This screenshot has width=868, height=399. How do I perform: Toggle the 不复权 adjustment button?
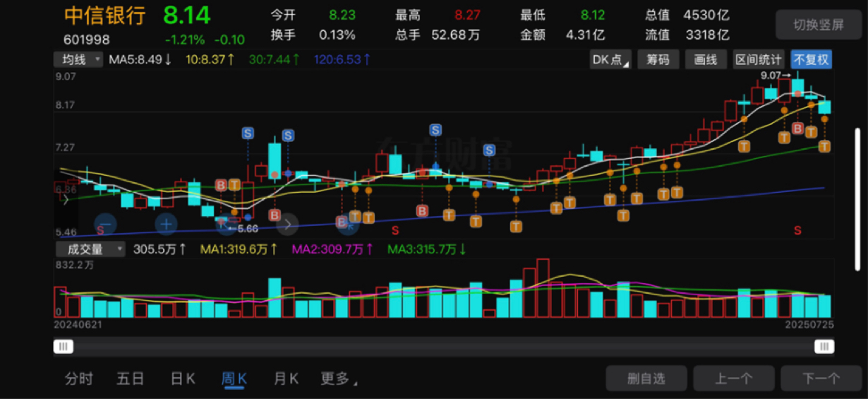pyautogui.click(x=812, y=60)
